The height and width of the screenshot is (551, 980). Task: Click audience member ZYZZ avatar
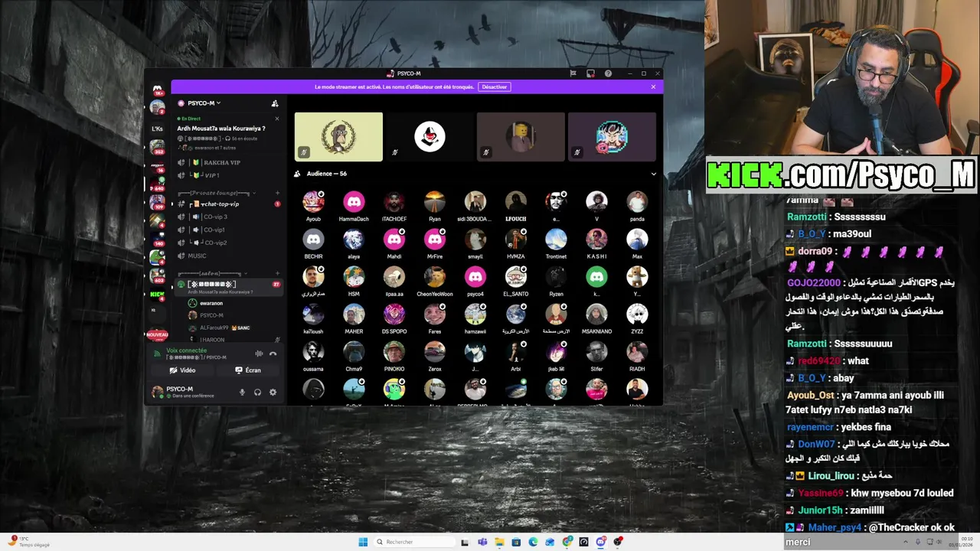coord(637,315)
